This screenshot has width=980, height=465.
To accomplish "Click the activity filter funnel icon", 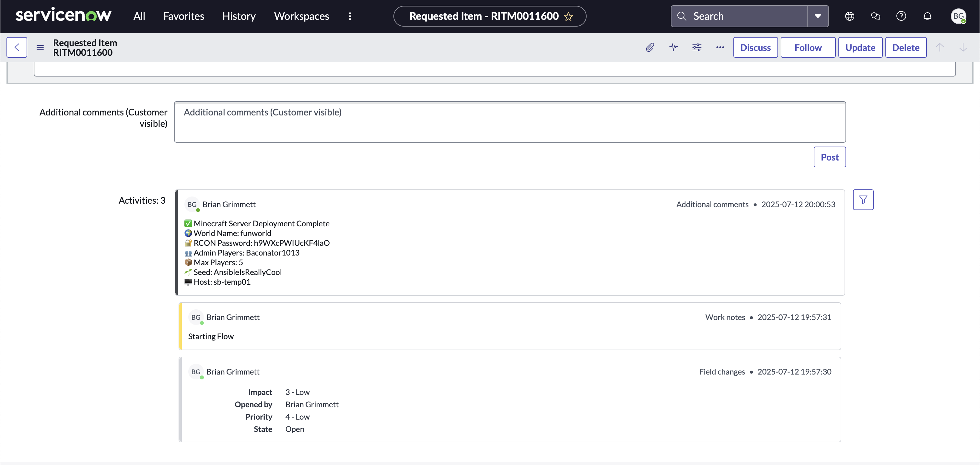I will (x=863, y=200).
